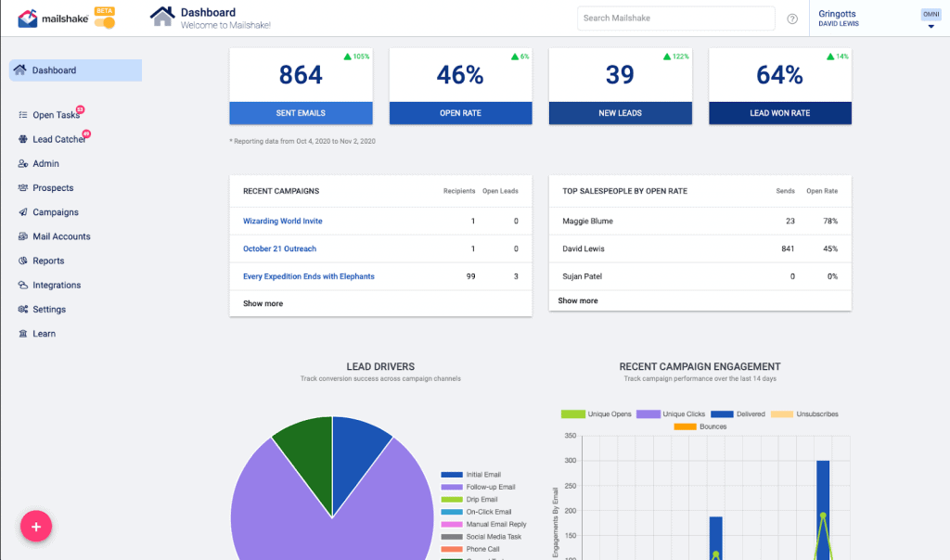Expand Show more under Top Salespeople
This screenshot has width=950, height=560.
[577, 300]
